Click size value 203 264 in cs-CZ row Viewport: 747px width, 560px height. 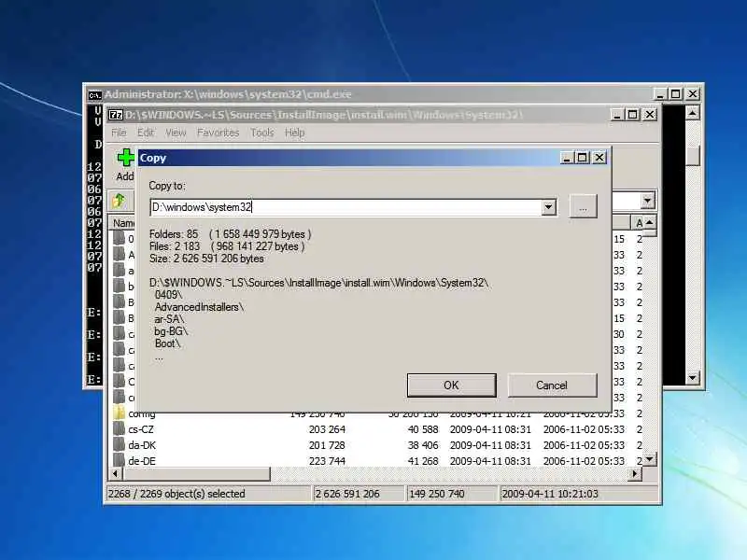tap(327, 429)
